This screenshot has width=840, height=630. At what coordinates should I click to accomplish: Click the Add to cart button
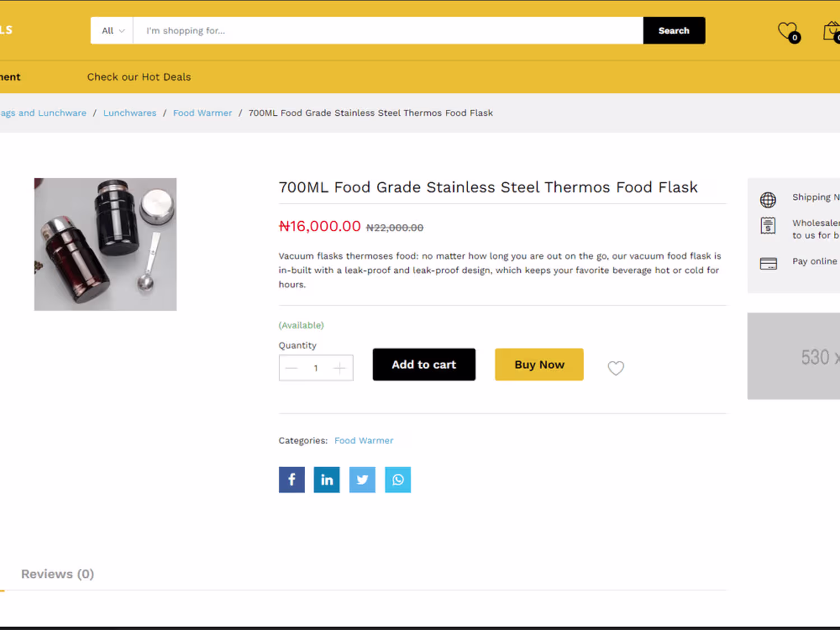[x=424, y=365]
